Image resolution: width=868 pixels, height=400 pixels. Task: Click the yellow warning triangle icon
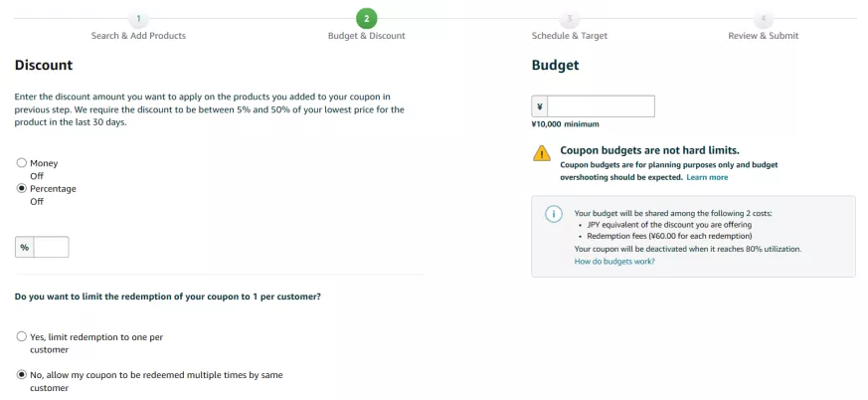coord(542,153)
